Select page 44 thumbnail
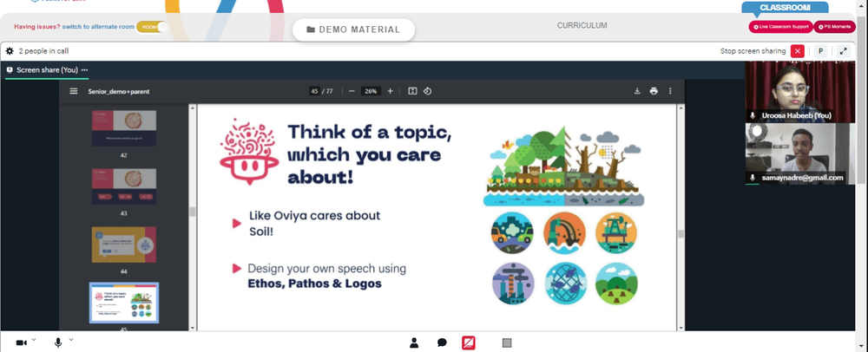The width and height of the screenshot is (868, 352). pos(124,244)
